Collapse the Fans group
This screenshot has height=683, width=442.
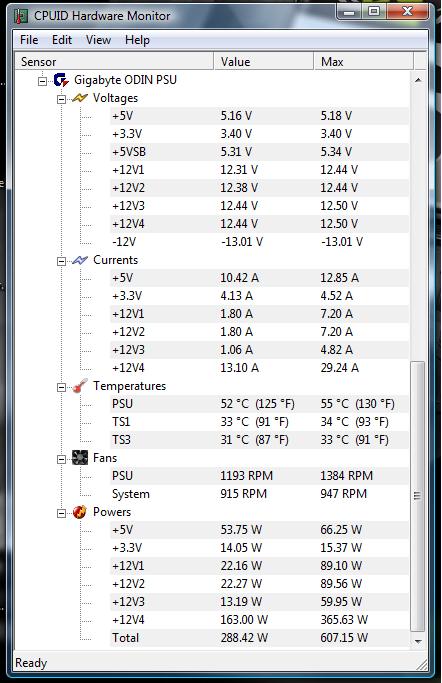pos(61,459)
